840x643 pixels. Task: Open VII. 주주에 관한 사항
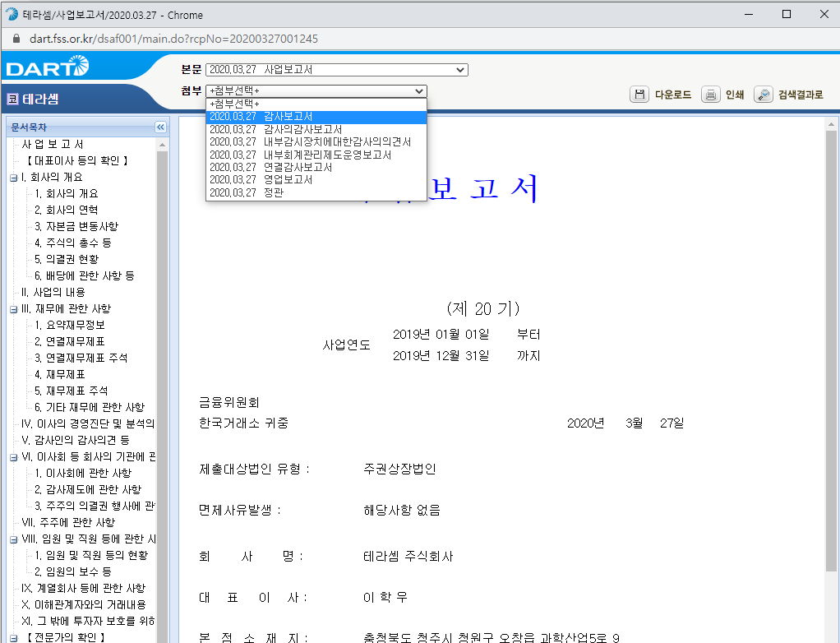(x=68, y=522)
